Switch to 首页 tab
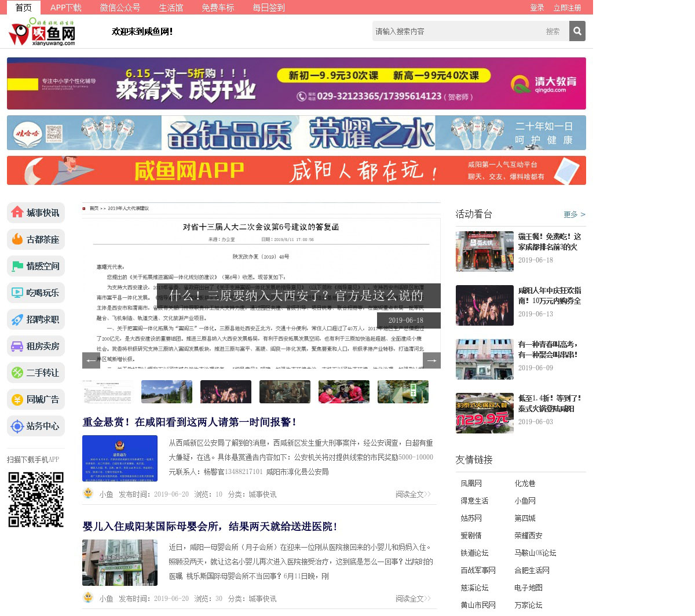695x616 pixels. tap(24, 8)
